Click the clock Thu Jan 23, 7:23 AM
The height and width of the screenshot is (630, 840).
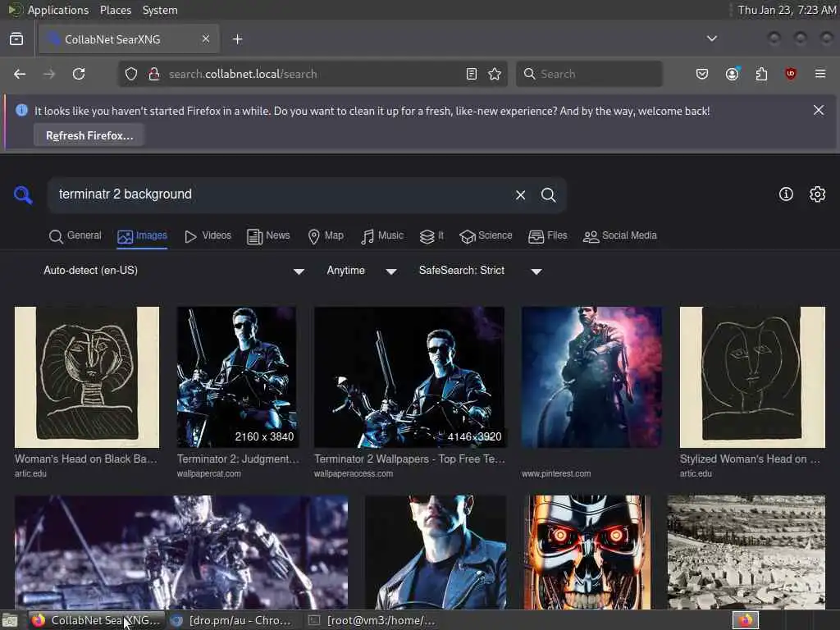(787, 10)
